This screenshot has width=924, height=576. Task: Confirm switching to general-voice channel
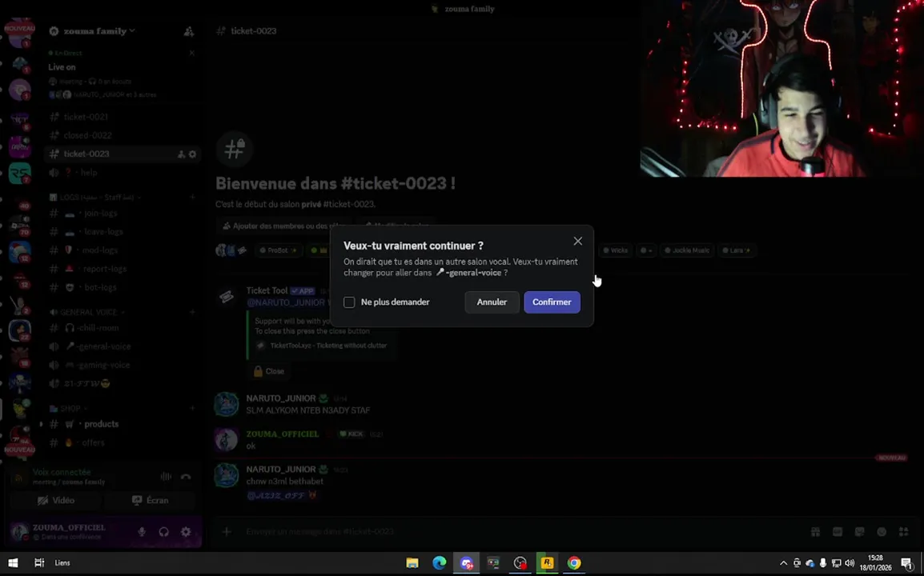(552, 302)
